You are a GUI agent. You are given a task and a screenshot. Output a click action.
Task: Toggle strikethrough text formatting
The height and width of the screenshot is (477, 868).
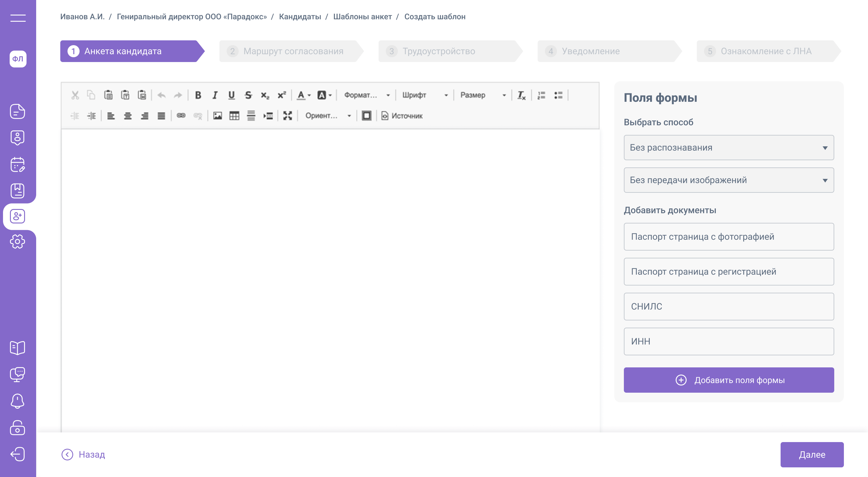248,95
